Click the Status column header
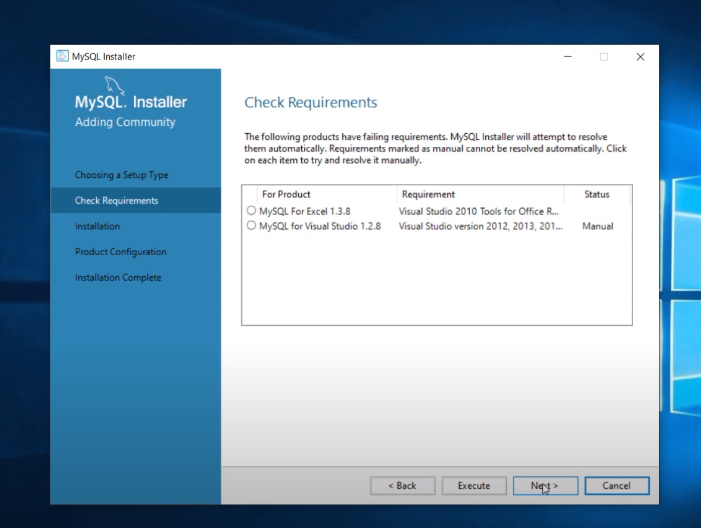Viewport: 701px width, 528px height. tap(597, 194)
